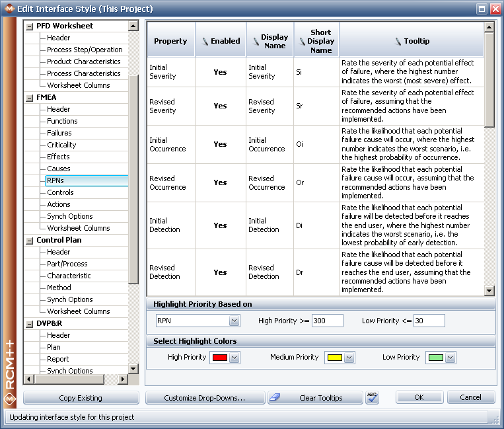Click the pencil icon in the Tooltip header

point(398,41)
